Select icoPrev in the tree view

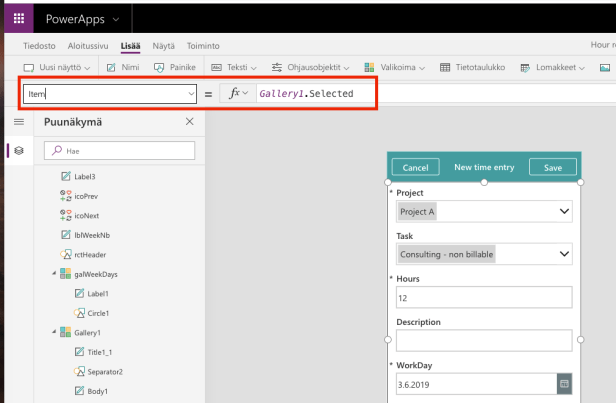[85, 196]
